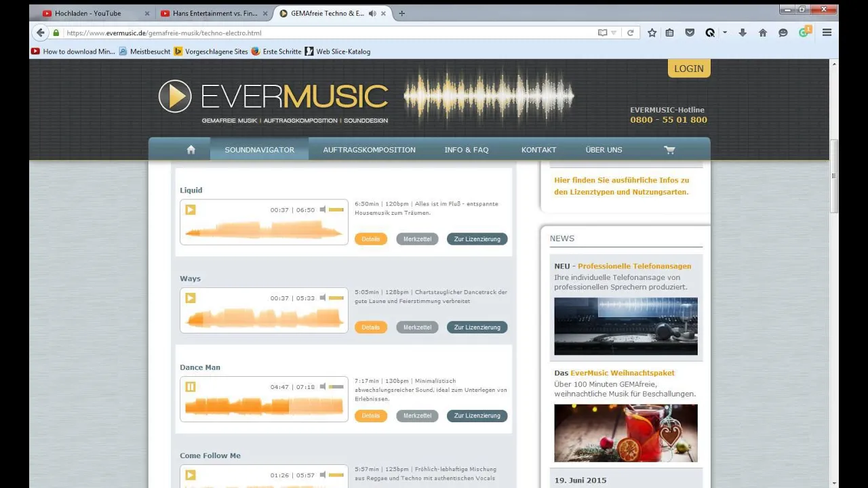Open the EverMusic Weihnachtspaket link
868x488 pixels.
point(623,373)
